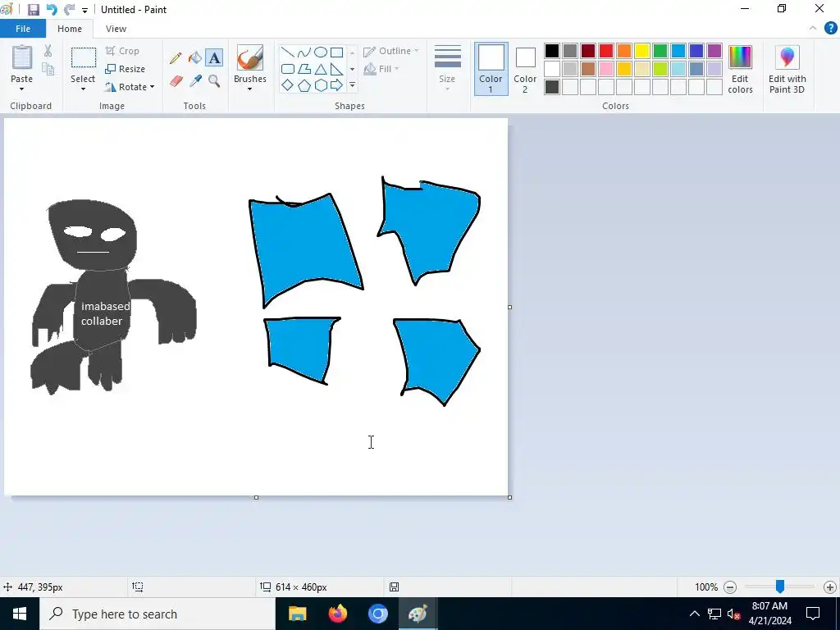
Task: Switch to the View tab
Action: [116, 29]
